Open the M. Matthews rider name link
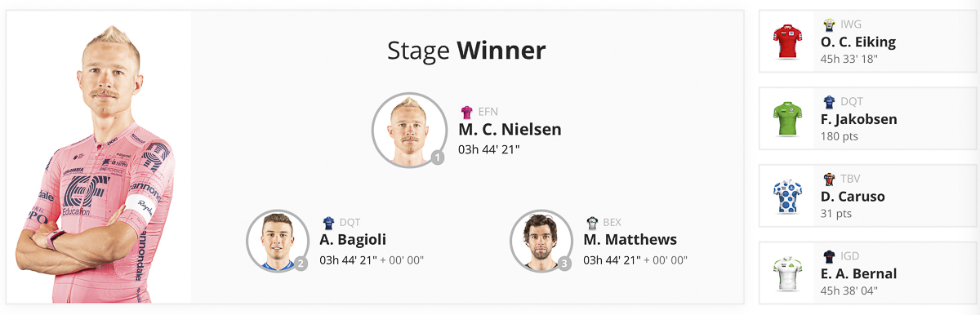 [630, 239]
